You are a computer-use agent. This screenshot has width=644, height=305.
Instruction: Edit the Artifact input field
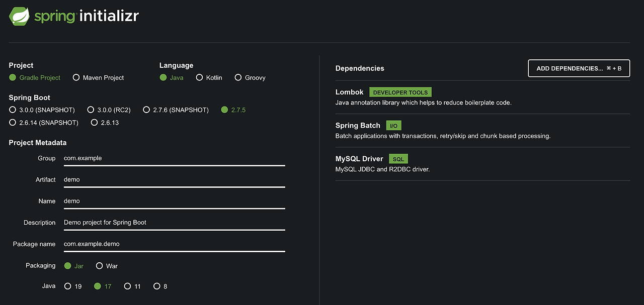(174, 180)
